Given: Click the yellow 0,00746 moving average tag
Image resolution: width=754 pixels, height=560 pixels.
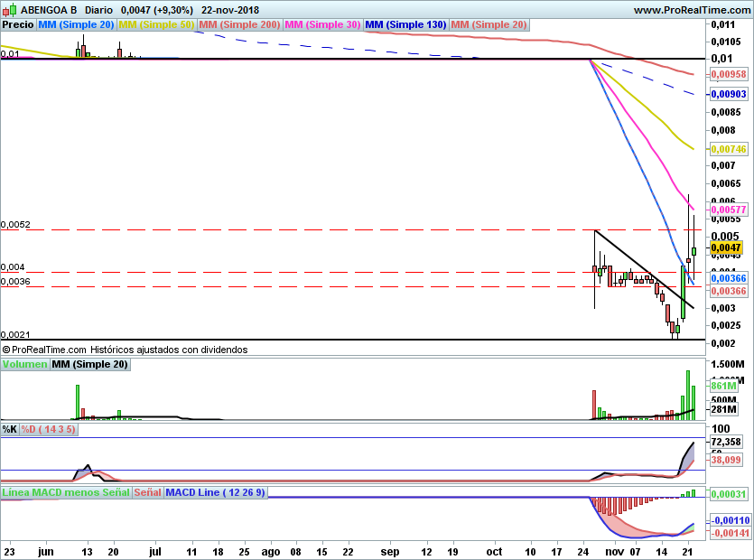Looking at the screenshot, I should tap(726, 149).
